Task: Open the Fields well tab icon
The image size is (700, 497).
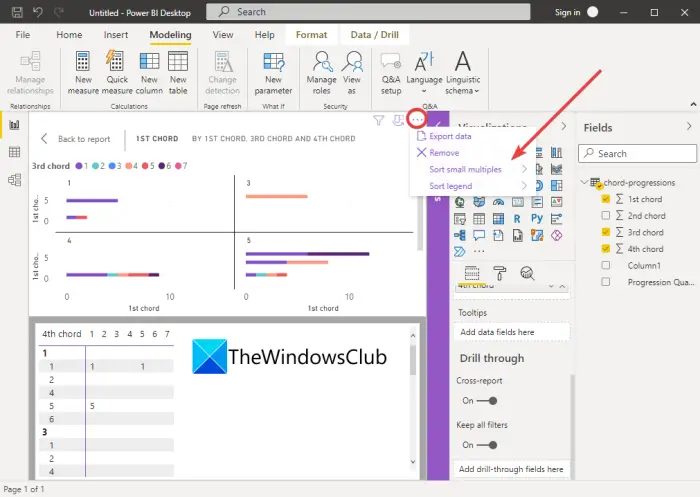Action: (472, 272)
